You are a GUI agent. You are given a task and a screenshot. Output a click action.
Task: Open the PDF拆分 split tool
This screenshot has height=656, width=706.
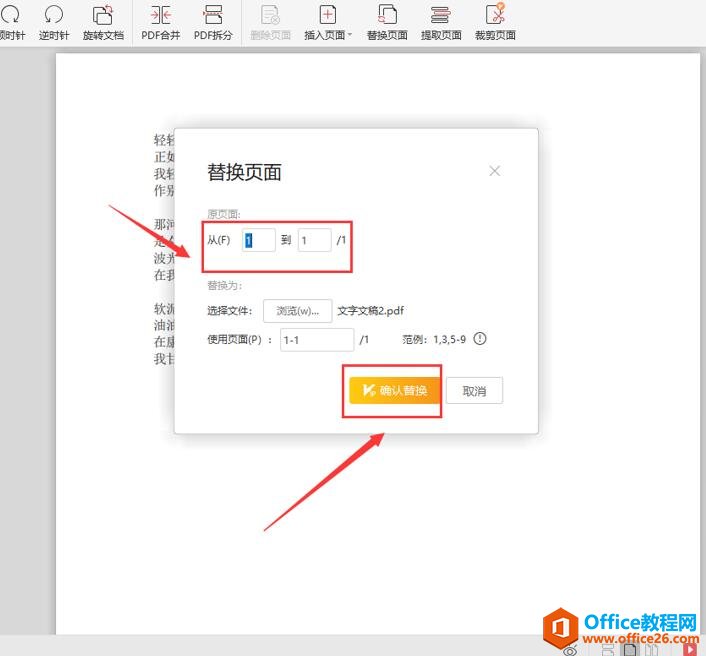[x=213, y=22]
